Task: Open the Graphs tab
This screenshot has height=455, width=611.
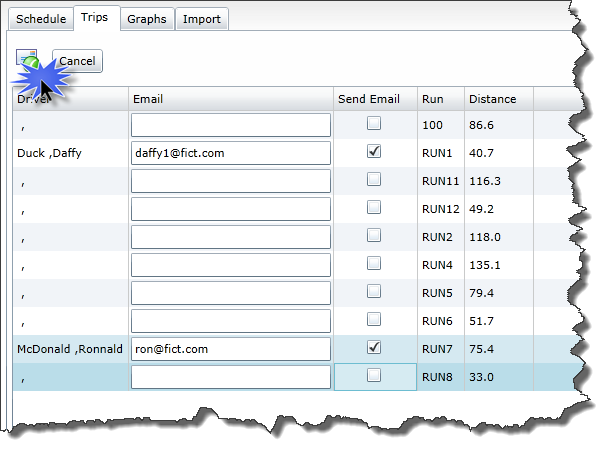Action: pos(147,19)
